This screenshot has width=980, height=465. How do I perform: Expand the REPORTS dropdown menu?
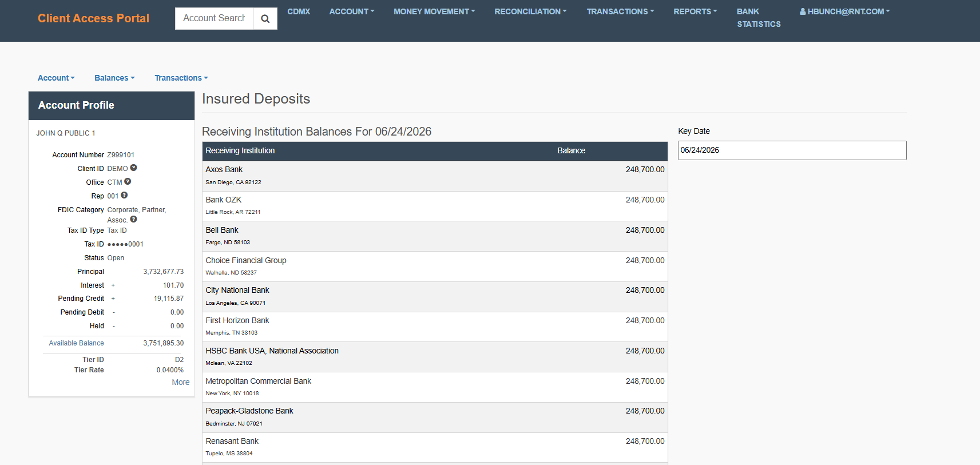tap(695, 11)
